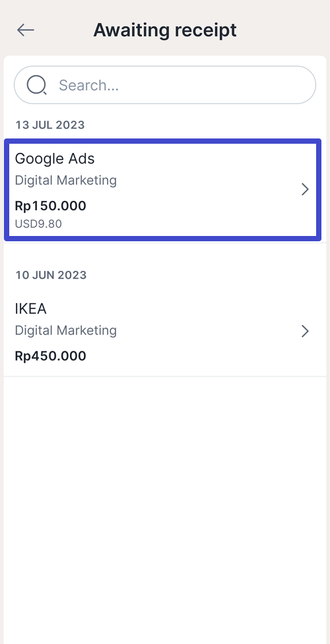Image resolution: width=330 pixels, height=644 pixels.
Task: Expand Google Ads entry via its chevron
Action: (305, 189)
